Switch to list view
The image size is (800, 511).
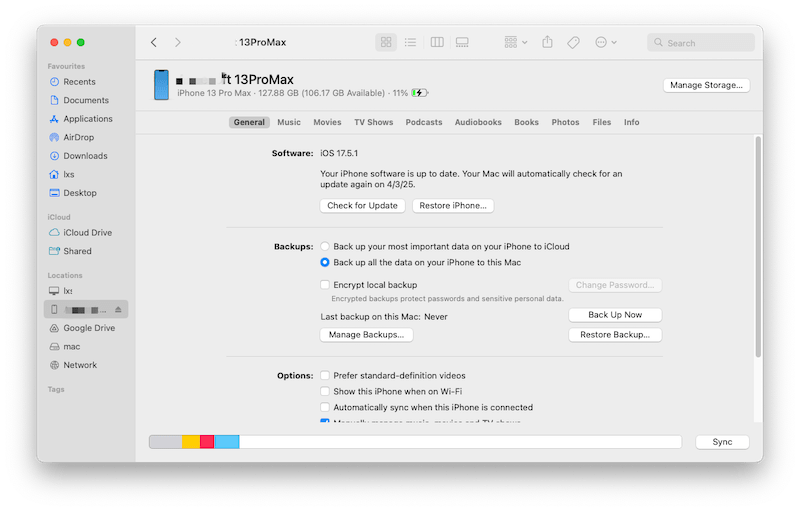[x=410, y=43]
